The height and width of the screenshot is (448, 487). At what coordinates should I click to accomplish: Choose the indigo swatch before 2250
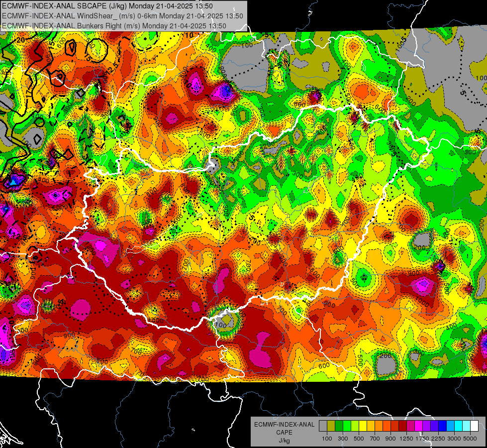pos(434,426)
